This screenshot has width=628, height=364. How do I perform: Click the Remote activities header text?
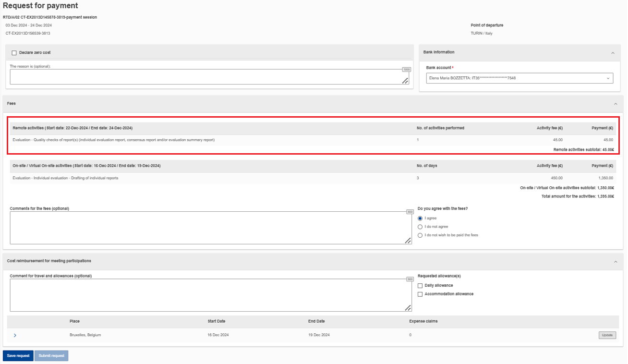[72, 128]
